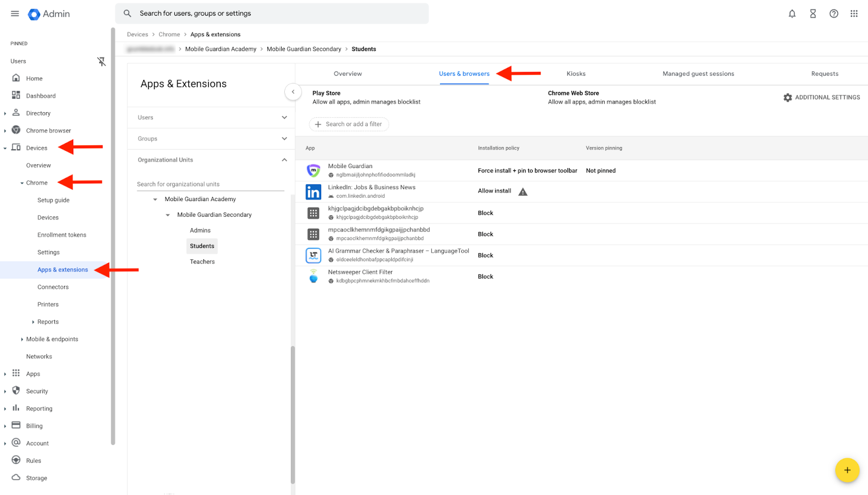
Task: Click the Security shield icon
Action: coord(16,390)
